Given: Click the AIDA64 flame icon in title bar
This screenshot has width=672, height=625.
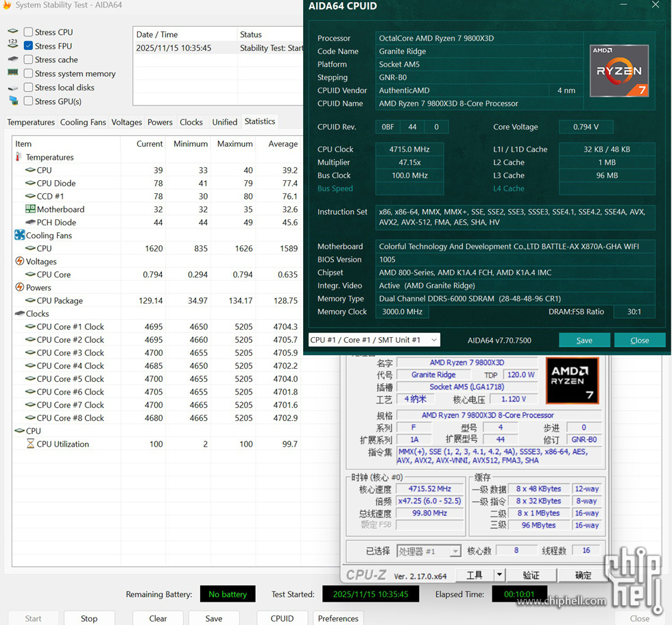Looking at the screenshot, I should point(7,5).
